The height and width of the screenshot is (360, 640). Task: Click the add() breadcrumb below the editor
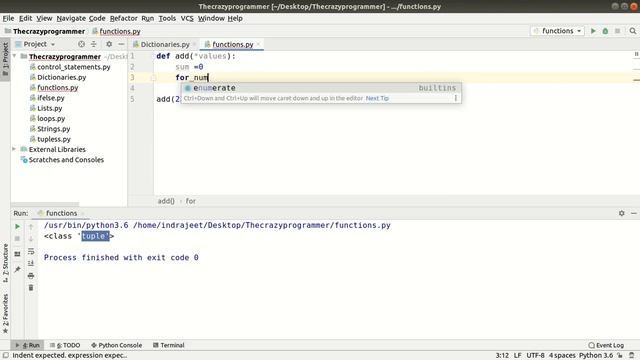(x=166, y=201)
